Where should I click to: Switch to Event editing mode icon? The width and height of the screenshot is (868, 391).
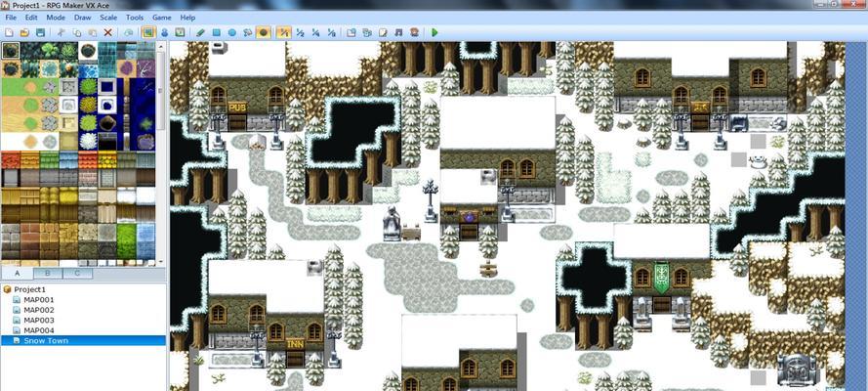164,32
